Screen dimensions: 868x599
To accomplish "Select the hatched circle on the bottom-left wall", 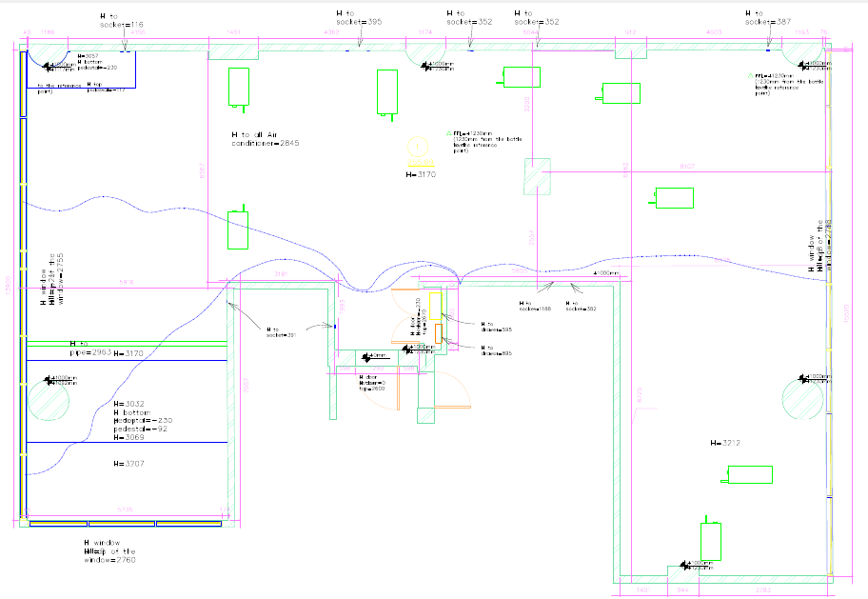I will [49, 398].
